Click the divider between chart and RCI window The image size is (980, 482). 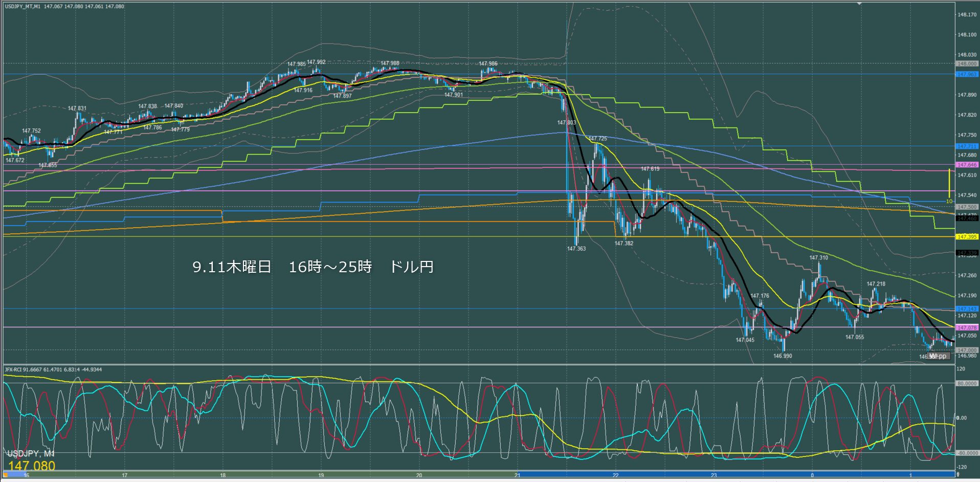pyautogui.click(x=479, y=365)
